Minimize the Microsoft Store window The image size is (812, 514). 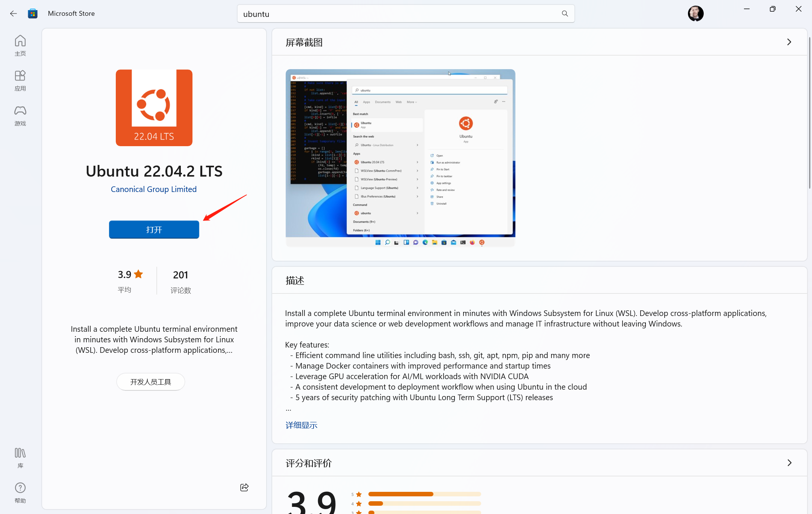[x=747, y=9]
